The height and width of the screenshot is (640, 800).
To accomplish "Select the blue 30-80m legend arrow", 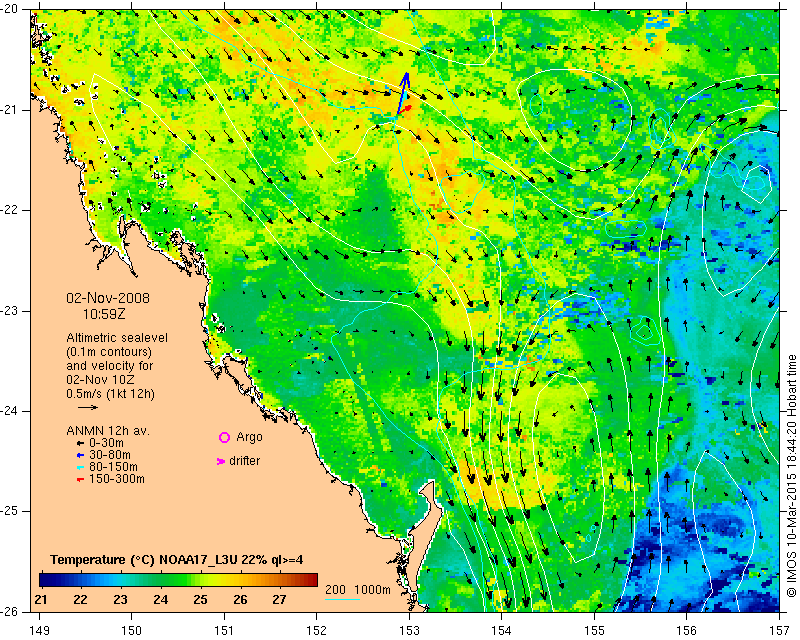I will [80, 455].
